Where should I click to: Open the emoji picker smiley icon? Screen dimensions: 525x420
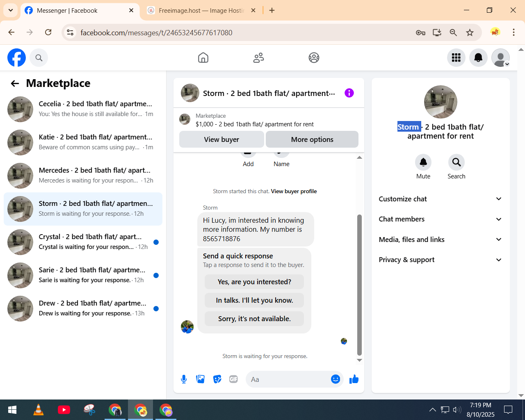point(336,379)
